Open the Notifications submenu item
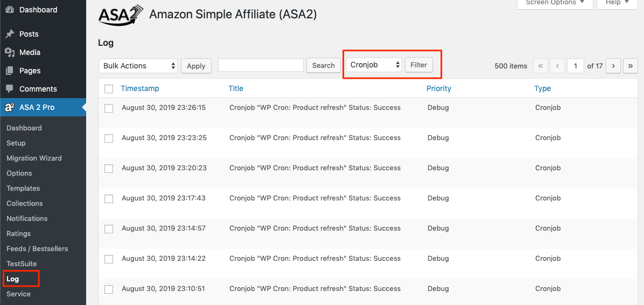 point(27,219)
